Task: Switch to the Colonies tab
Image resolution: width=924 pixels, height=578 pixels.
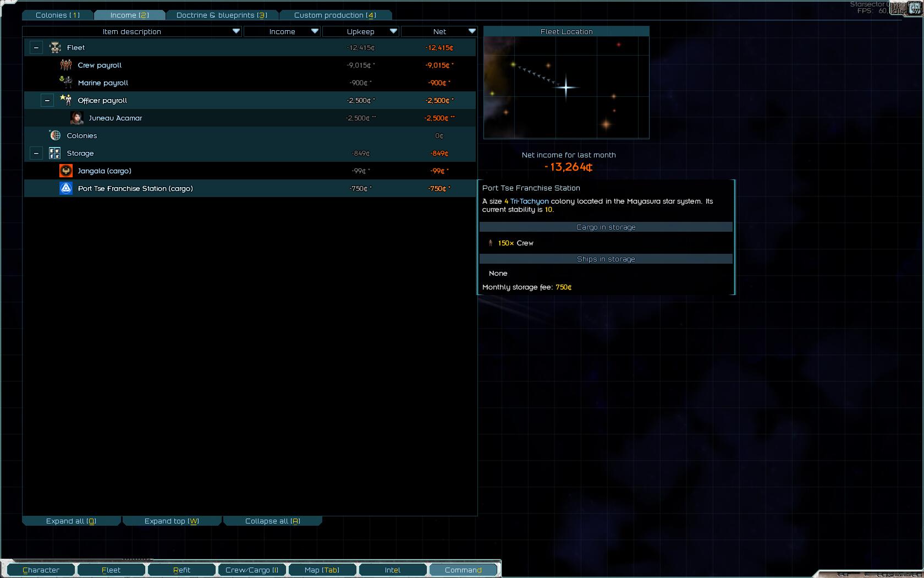Action: [x=58, y=15]
